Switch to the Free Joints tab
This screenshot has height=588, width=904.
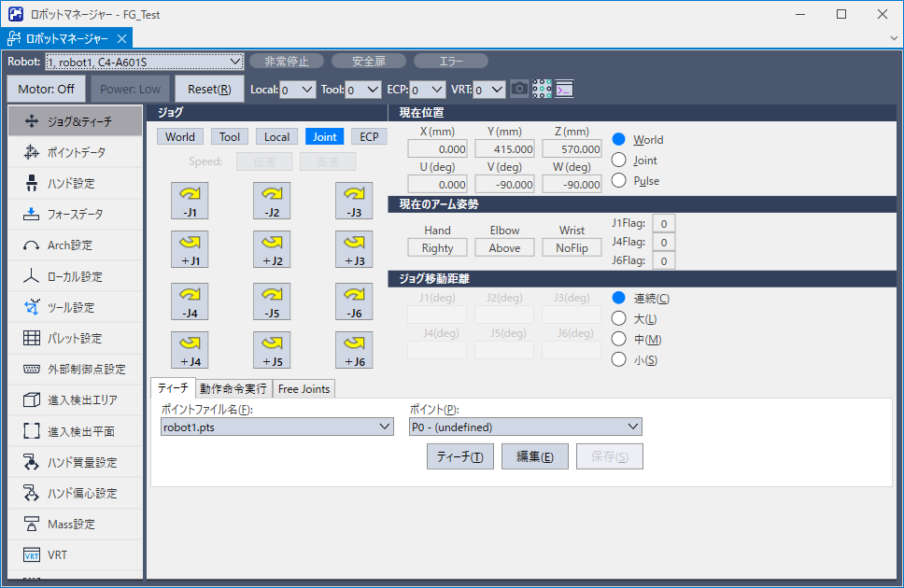[303, 390]
